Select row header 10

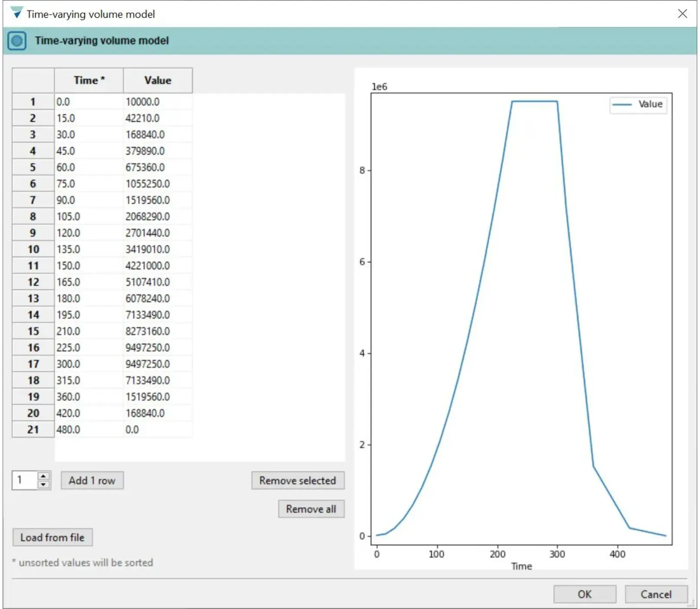click(x=33, y=249)
